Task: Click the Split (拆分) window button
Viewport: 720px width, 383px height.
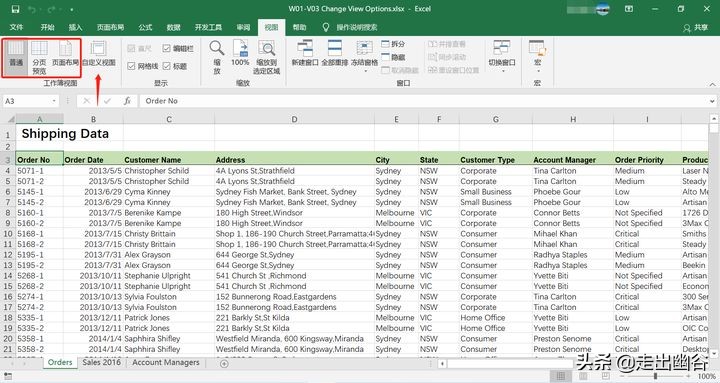Action: (x=394, y=44)
